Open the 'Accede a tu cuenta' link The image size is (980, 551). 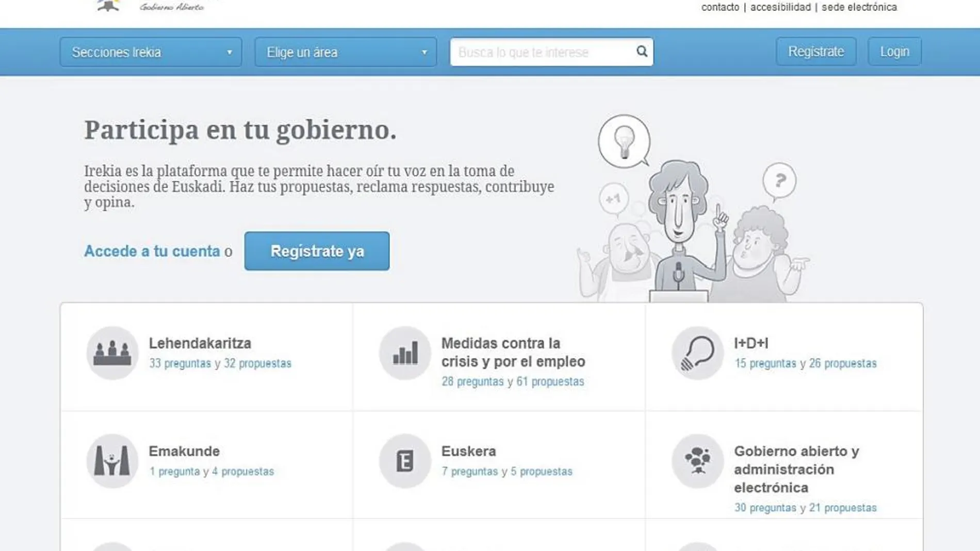152,251
